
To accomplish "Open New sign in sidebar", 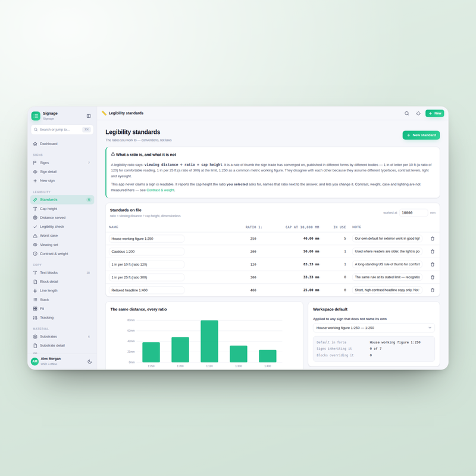I will point(62,181).
